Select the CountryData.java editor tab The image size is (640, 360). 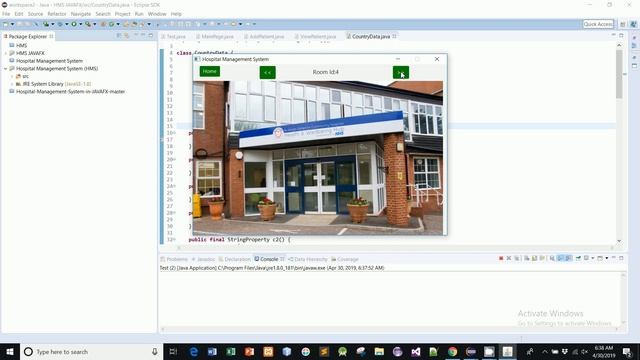tap(371, 36)
